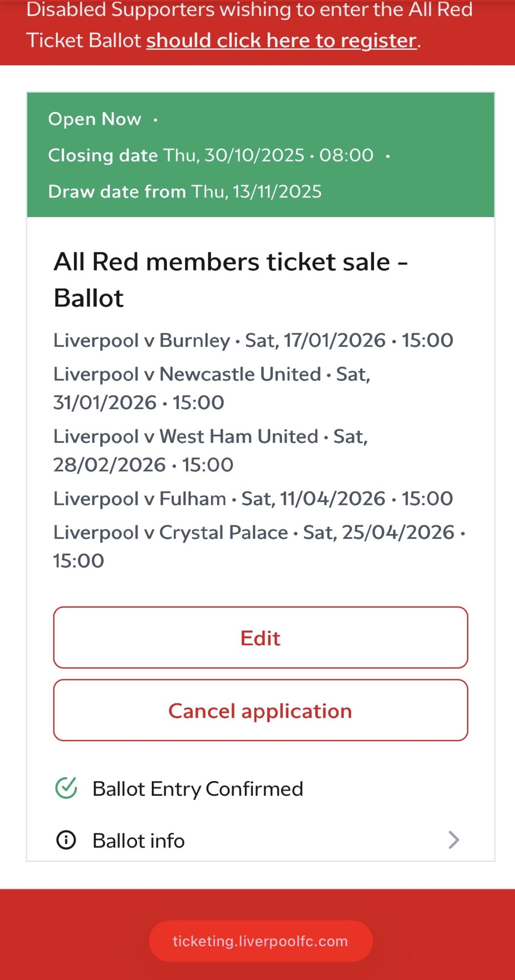Tap the 'Ballot Entry Confirmed' status text
The height and width of the screenshot is (980, 515).
198,789
